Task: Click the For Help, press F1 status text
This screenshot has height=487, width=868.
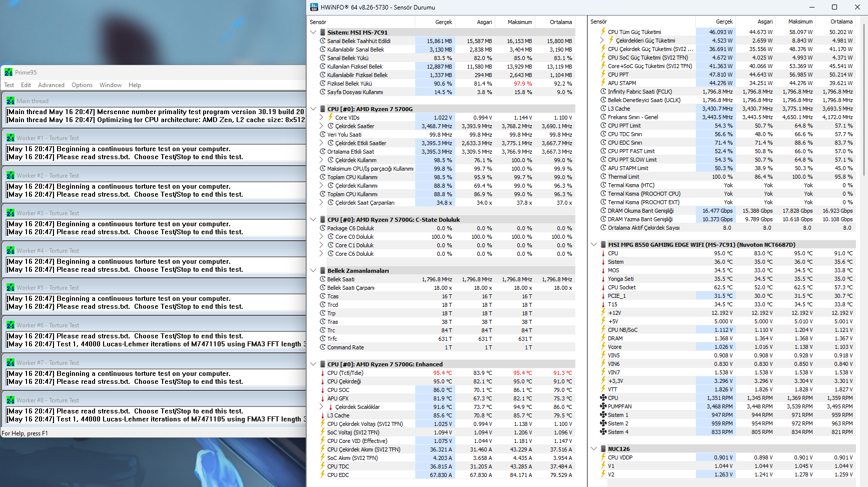Action: tap(25, 433)
